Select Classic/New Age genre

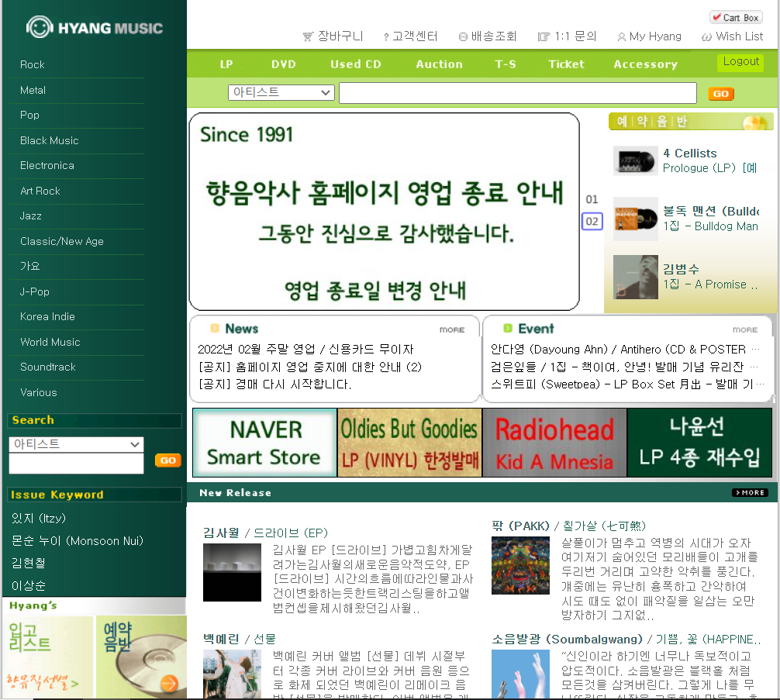(x=62, y=241)
